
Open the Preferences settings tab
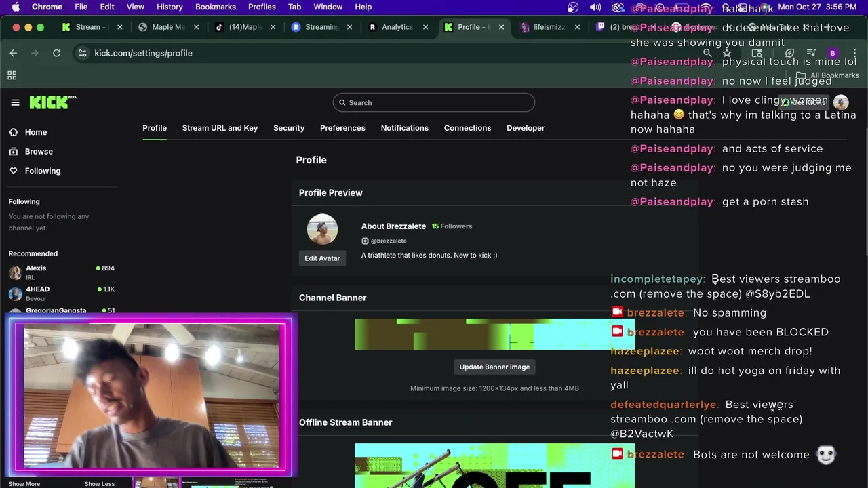342,128
